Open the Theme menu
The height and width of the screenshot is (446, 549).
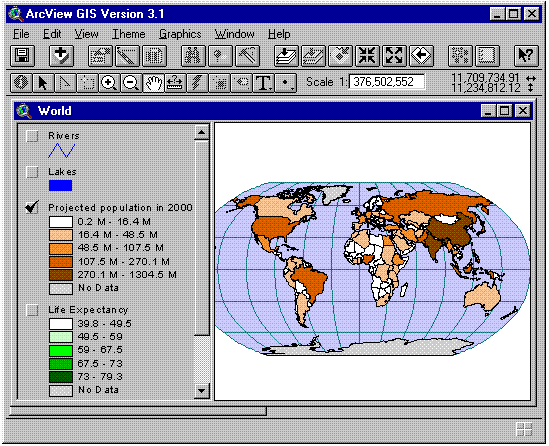(x=128, y=34)
